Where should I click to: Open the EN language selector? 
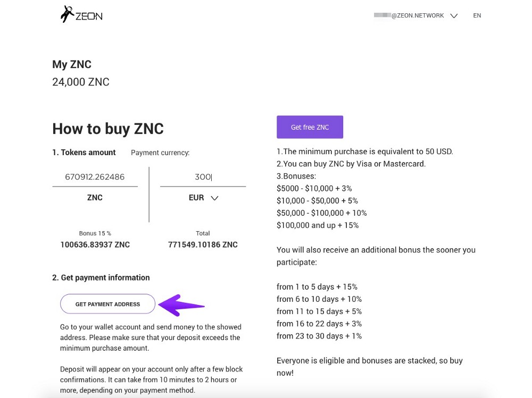(477, 15)
